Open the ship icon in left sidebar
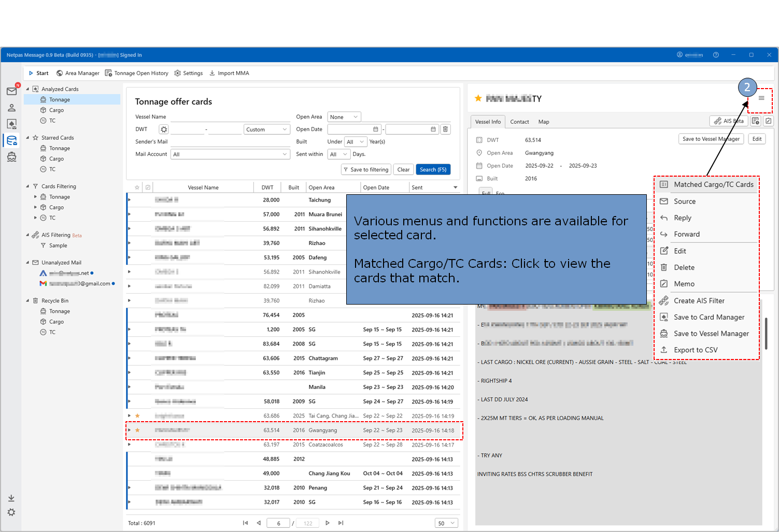Screen dimensions: 779x532 [x=11, y=157]
